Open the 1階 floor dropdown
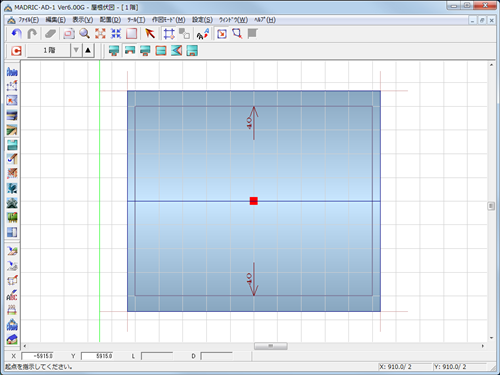Image resolution: width=500 pixels, height=375 pixels. [x=49, y=51]
